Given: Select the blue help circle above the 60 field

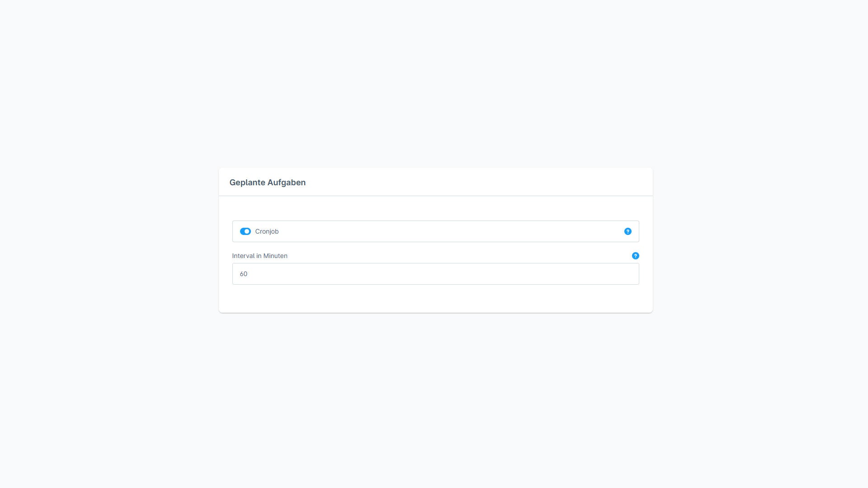Looking at the screenshot, I should point(635,256).
